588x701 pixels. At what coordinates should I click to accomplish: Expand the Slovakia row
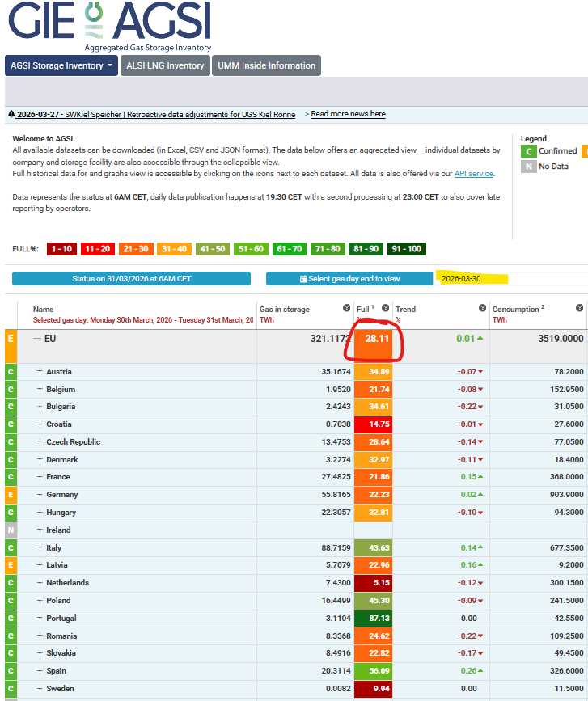click(x=40, y=652)
